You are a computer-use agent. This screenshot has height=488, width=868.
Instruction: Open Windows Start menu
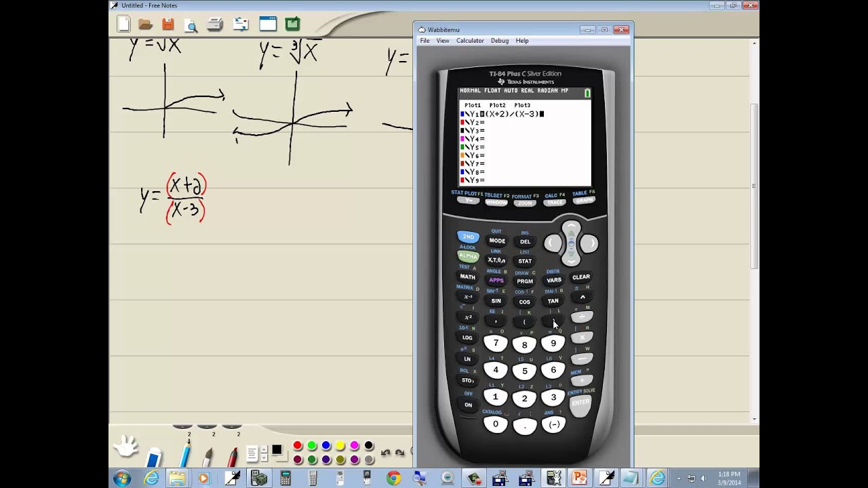tap(122, 479)
